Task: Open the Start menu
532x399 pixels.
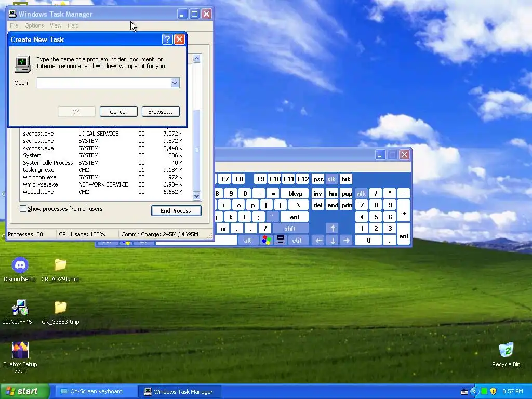Action: coord(24,391)
